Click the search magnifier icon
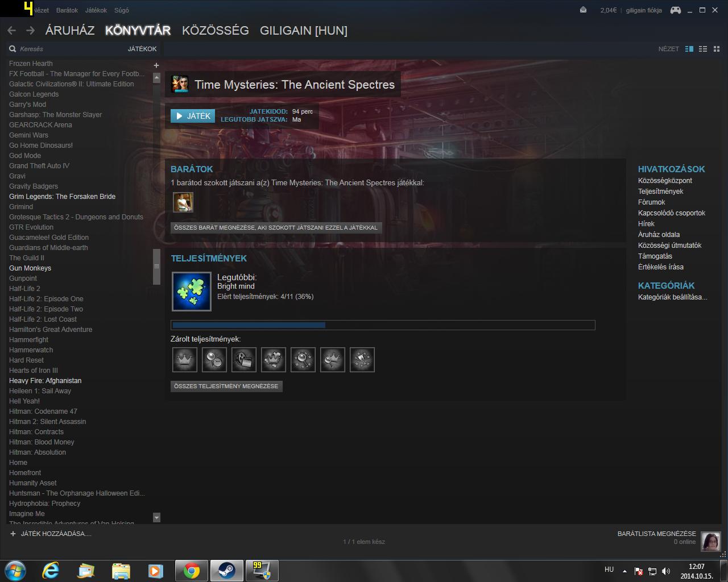The height and width of the screenshot is (582, 728). pos(13,49)
